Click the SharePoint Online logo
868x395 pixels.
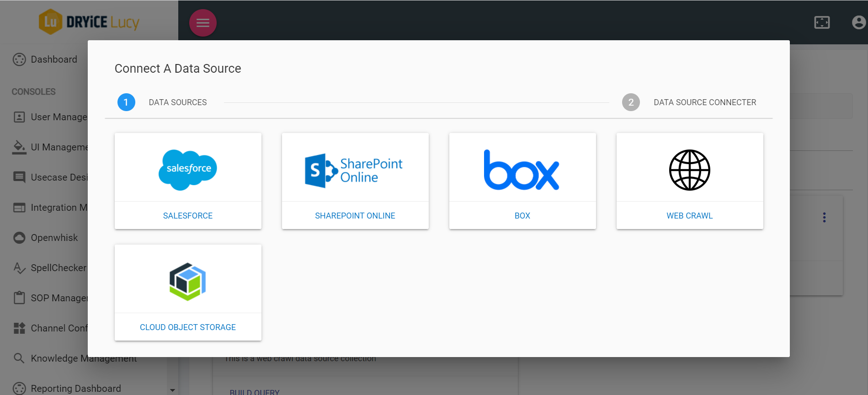(x=354, y=171)
